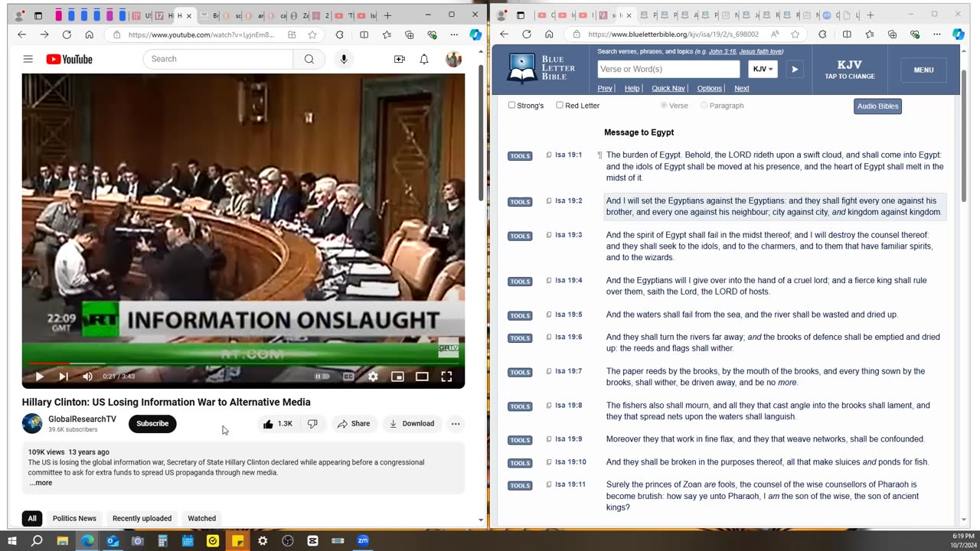Open YouTube notifications bell
The width and height of the screenshot is (980, 551).
coord(424,59)
